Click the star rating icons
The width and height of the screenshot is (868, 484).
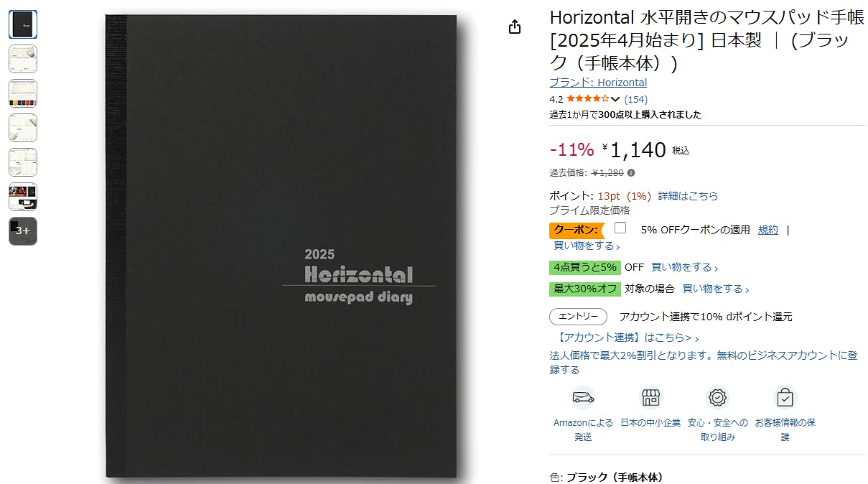587,99
